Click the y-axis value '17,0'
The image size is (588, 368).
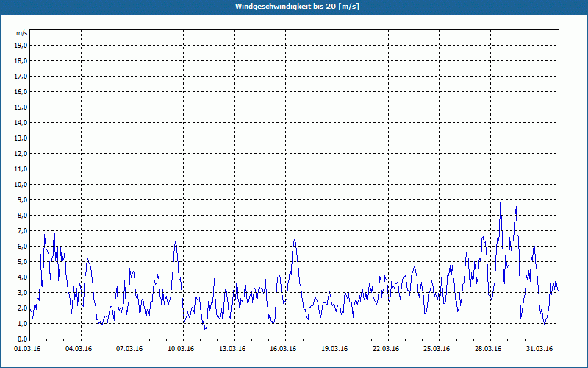(21, 77)
